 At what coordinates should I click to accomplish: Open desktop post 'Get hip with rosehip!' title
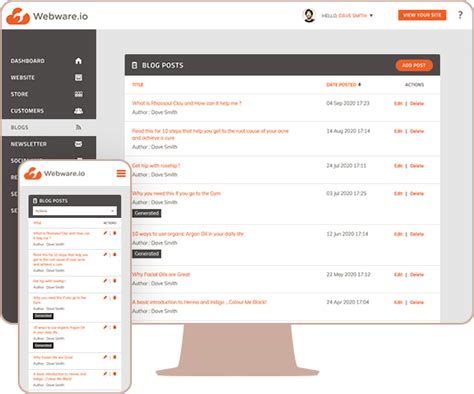[x=156, y=165]
